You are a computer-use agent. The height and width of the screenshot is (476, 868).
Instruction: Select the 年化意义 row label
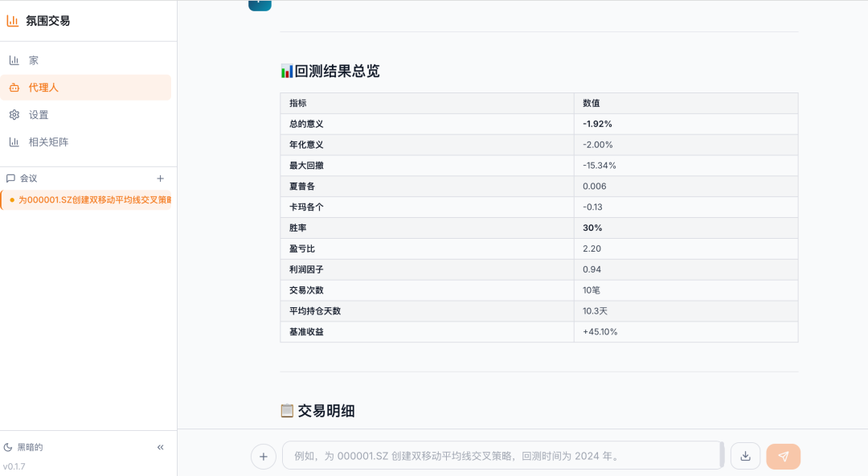[x=306, y=145]
